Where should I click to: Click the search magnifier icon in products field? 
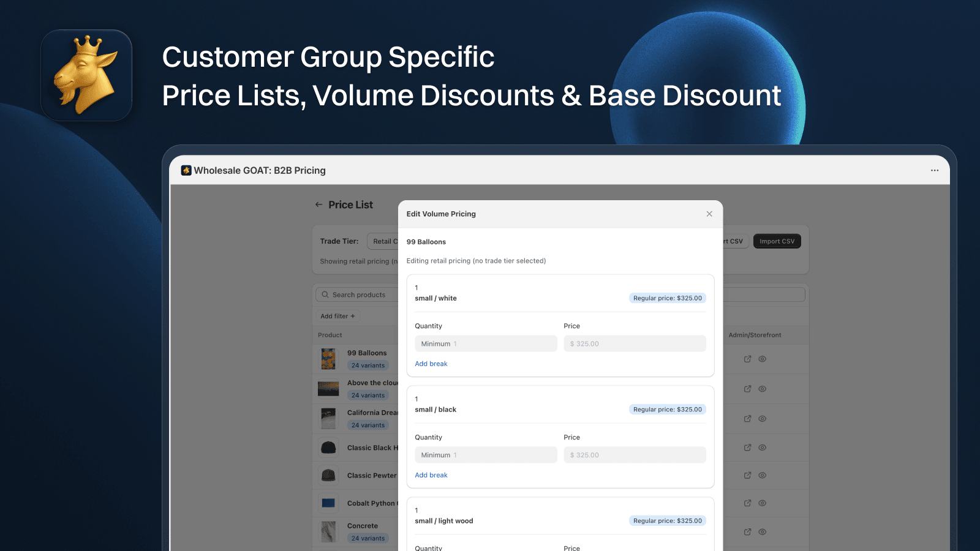tap(325, 294)
